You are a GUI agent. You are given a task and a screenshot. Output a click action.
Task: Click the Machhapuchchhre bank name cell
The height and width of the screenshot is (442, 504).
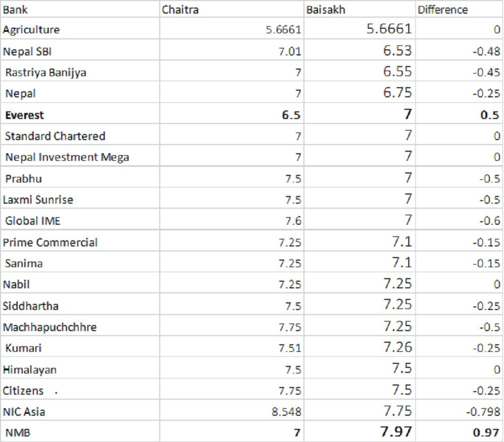[80, 326]
